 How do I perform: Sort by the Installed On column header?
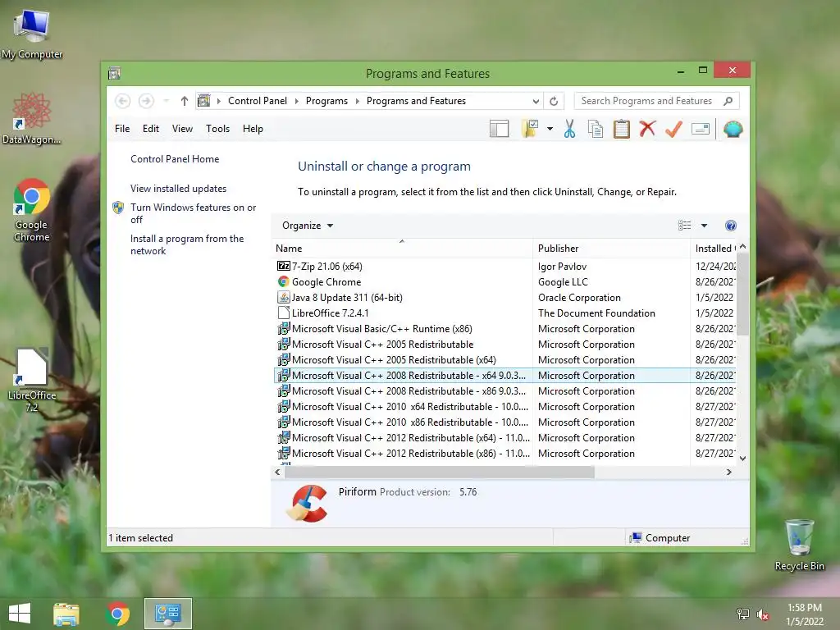(x=714, y=249)
